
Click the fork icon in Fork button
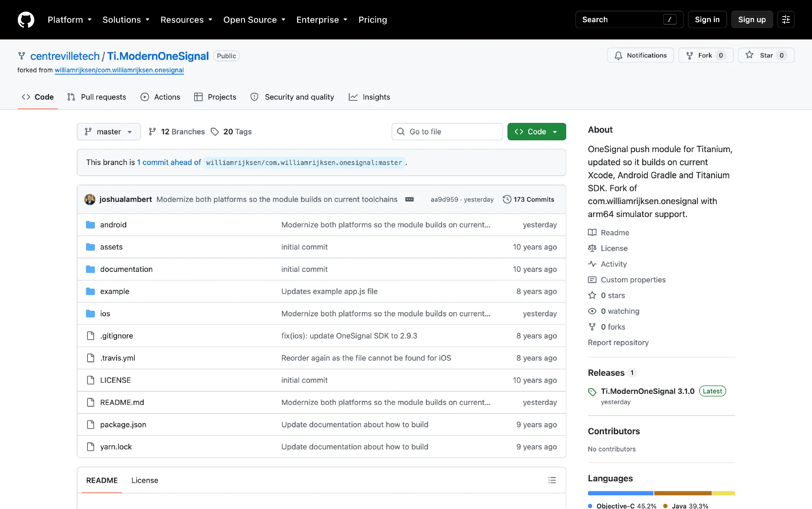coord(689,55)
